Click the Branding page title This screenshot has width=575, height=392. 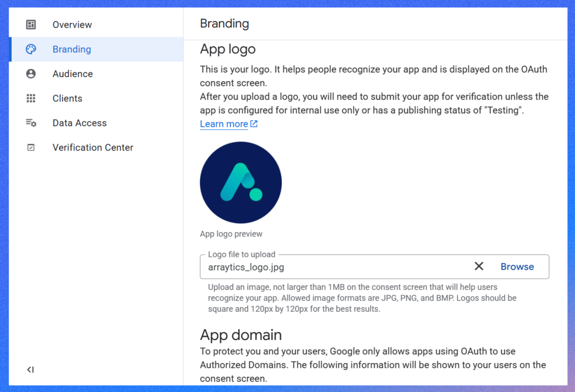point(224,24)
